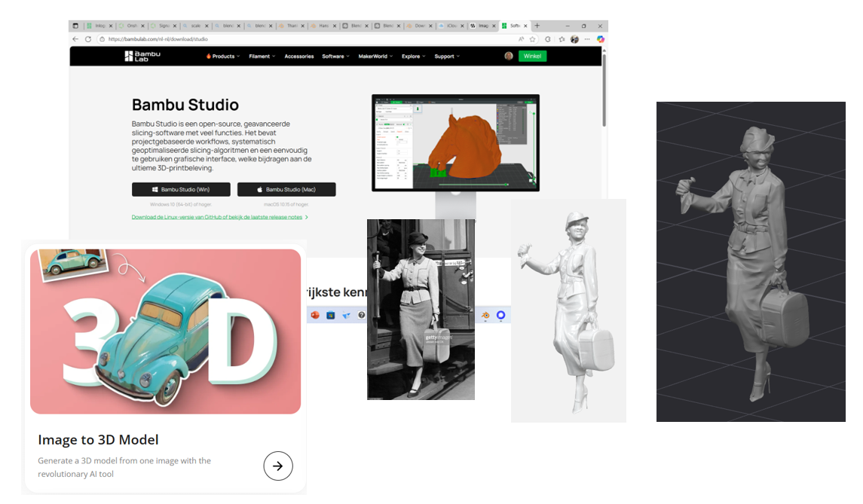
Task: Reload the Bambu Lab page
Action: click(x=88, y=39)
